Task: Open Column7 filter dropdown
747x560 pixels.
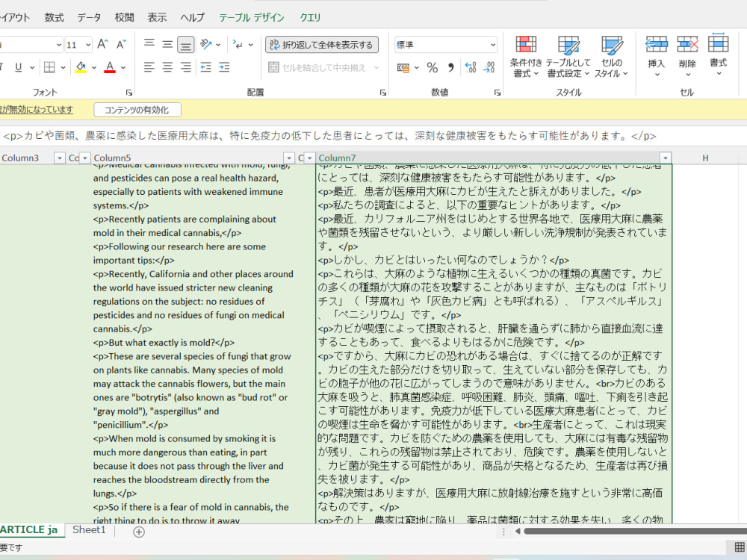Action: pos(666,158)
